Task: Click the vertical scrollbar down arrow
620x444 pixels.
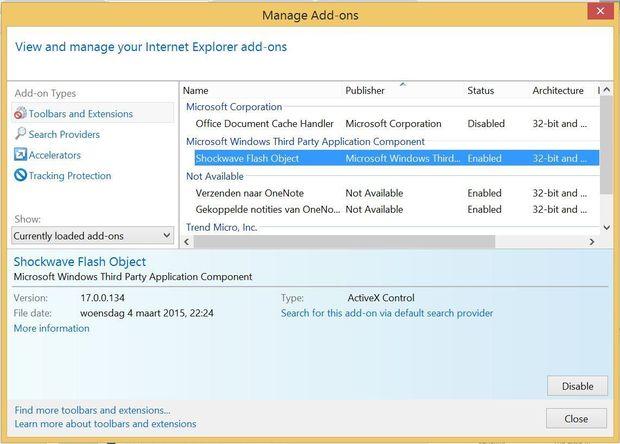Action: pos(607,227)
